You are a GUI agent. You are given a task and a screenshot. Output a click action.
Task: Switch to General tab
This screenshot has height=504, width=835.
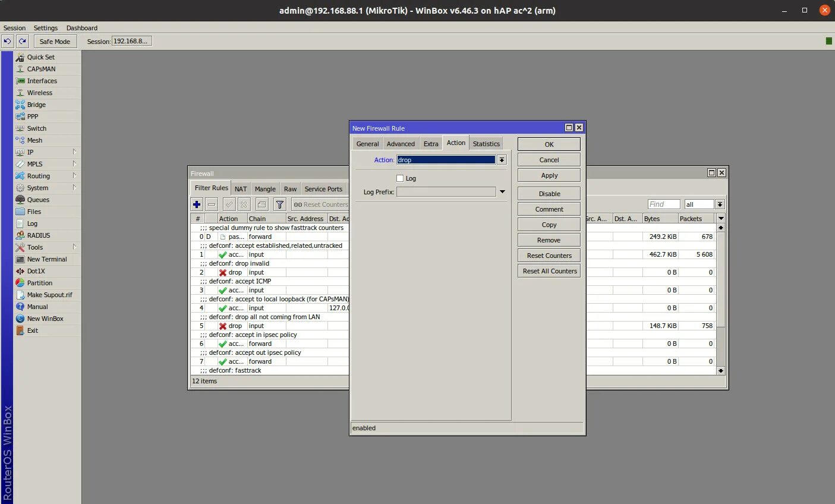[367, 144]
